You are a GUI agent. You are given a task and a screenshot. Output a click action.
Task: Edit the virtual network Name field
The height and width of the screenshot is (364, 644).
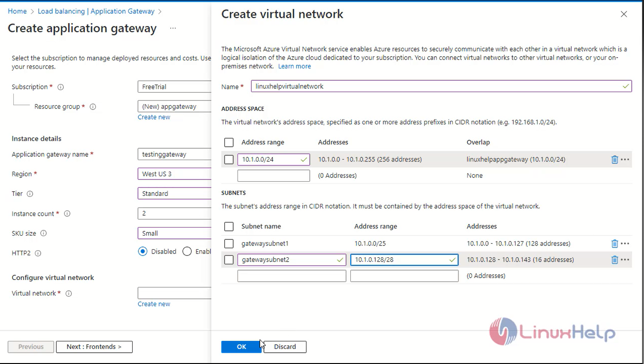coord(441,86)
